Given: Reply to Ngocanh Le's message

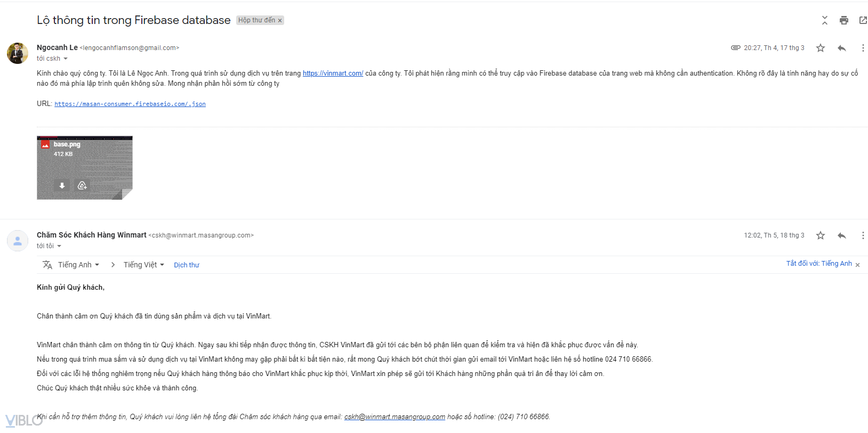Looking at the screenshot, I should point(841,48).
